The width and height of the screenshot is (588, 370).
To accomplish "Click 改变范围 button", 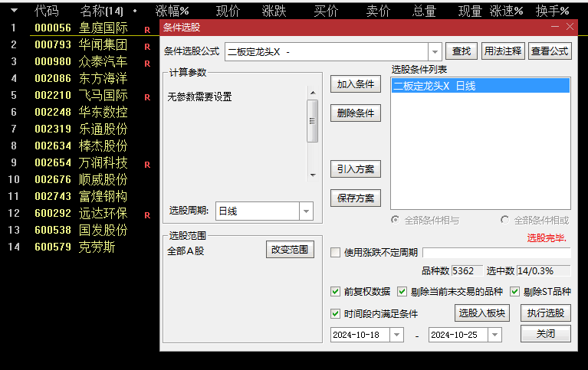I will tap(290, 249).
